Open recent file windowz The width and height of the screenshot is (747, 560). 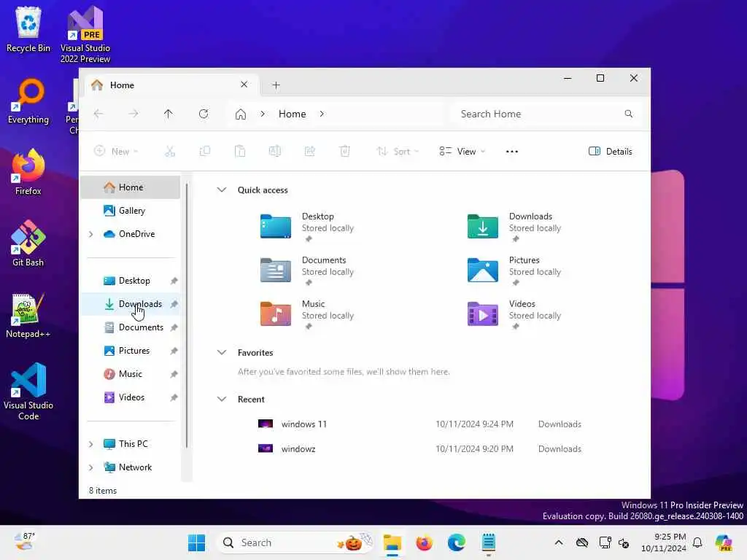[x=419, y=448]
